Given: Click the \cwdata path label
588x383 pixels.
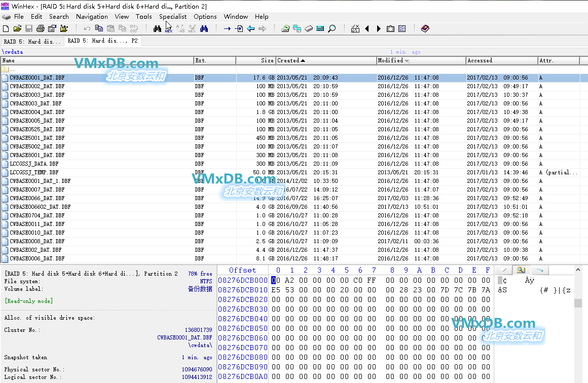Looking at the screenshot, I should coord(12,52).
